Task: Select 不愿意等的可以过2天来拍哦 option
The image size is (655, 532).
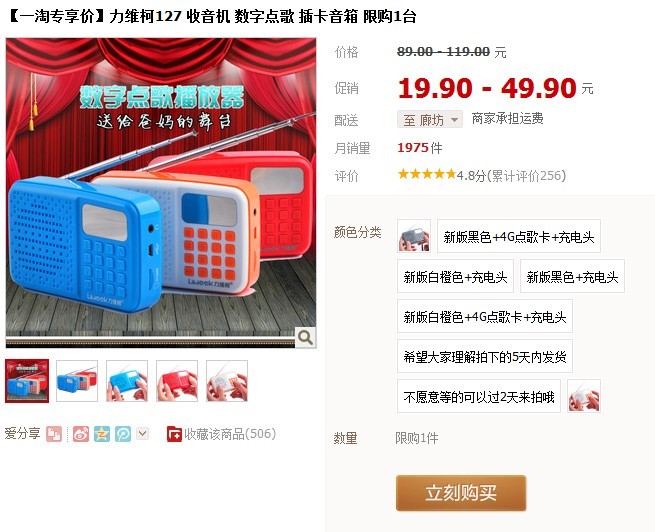Action: (479, 396)
